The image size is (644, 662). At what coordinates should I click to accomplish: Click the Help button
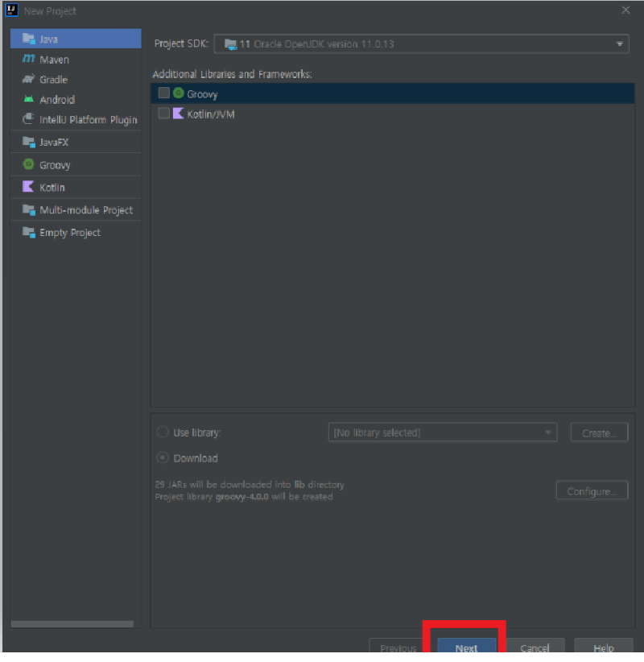[604, 647]
